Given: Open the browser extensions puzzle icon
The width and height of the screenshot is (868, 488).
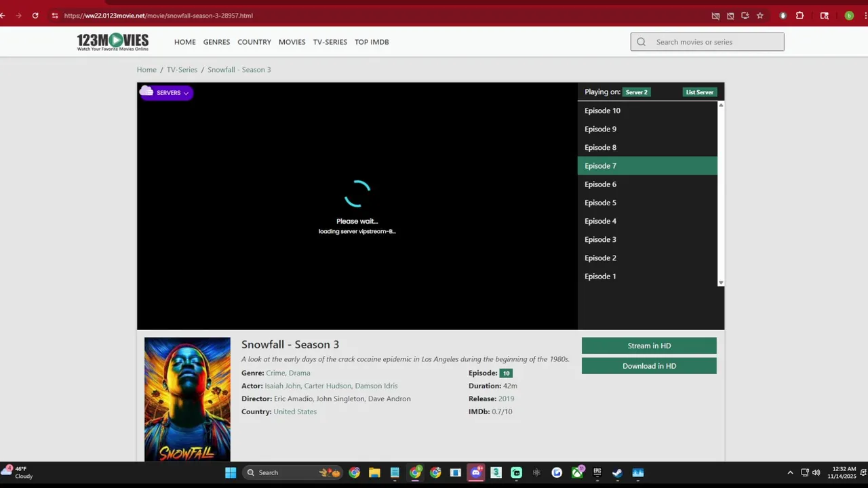Looking at the screenshot, I should 800,16.
